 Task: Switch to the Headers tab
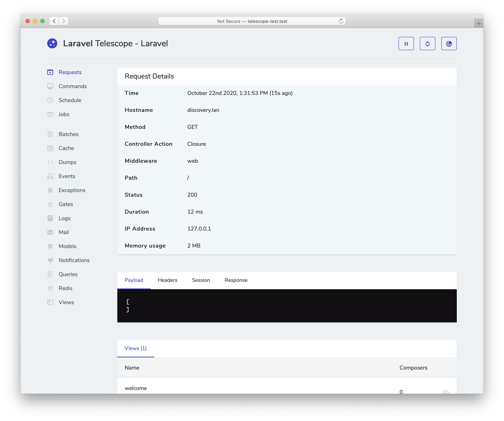pyautogui.click(x=168, y=280)
